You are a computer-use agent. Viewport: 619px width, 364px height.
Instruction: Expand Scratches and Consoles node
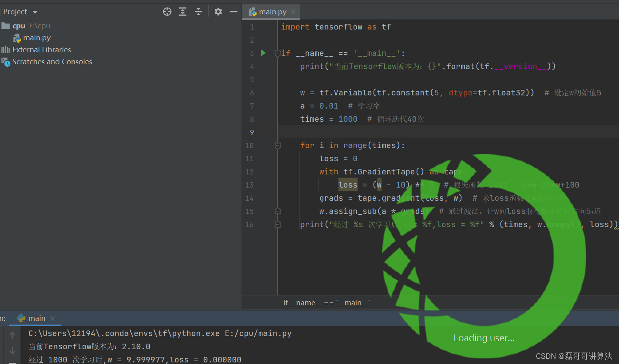(52, 62)
